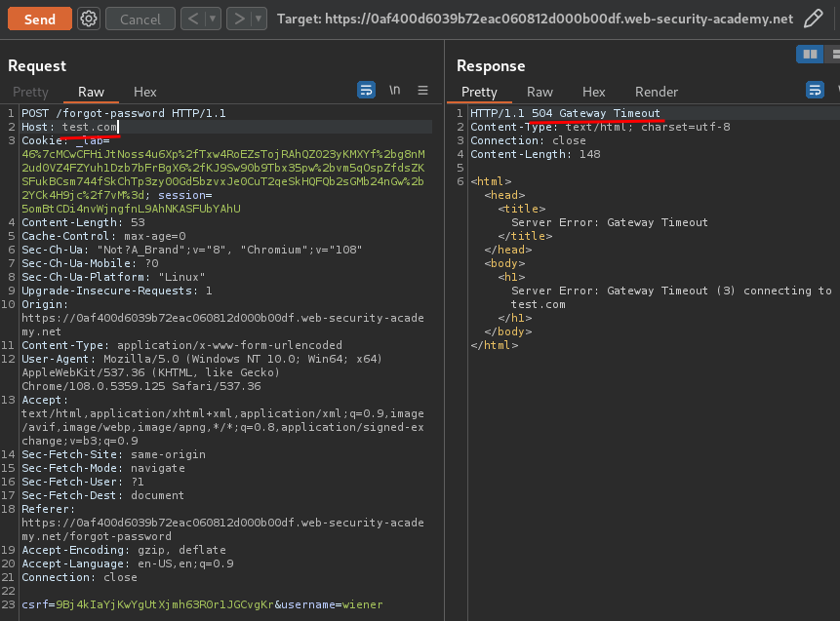The image size is (840, 621).
Task: Select Response Pretty tab
Action: tap(479, 92)
